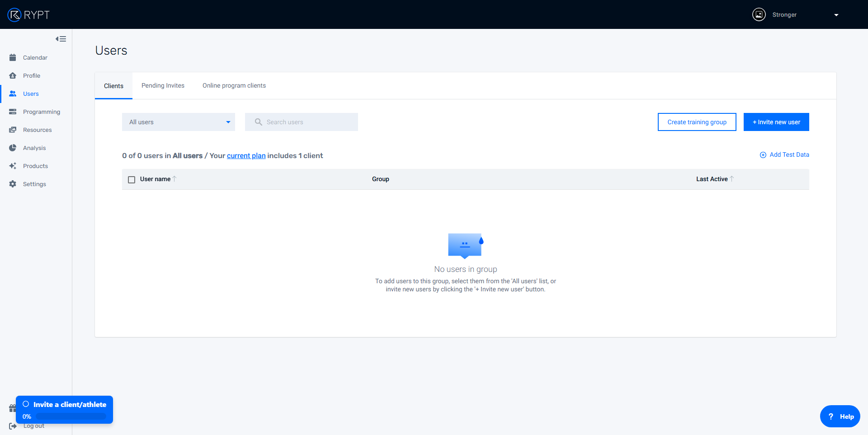Viewport: 868px width, 435px height.
Task: Follow the current plan link
Action: [x=246, y=155]
